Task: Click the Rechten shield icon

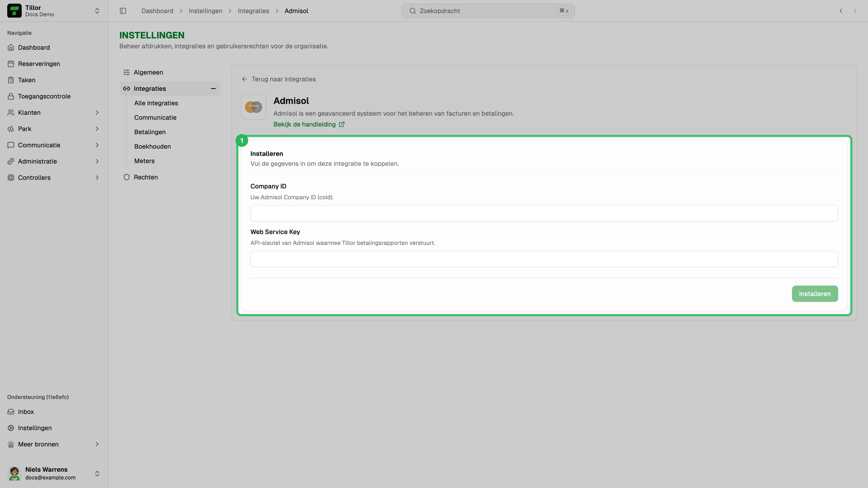Action: pyautogui.click(x=126, y=177)
